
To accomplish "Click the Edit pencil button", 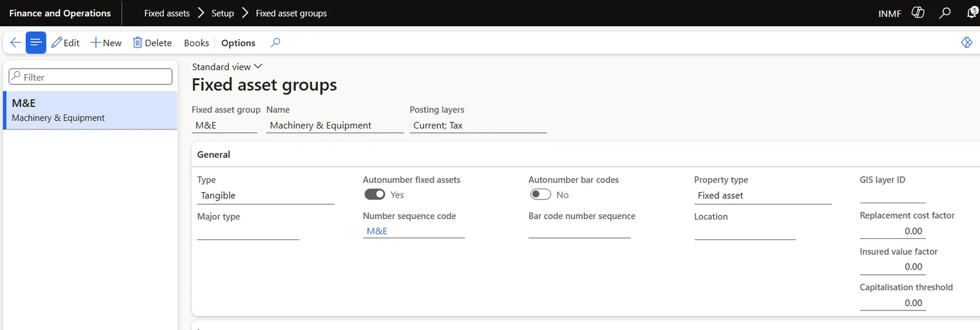I will [66, 43].
